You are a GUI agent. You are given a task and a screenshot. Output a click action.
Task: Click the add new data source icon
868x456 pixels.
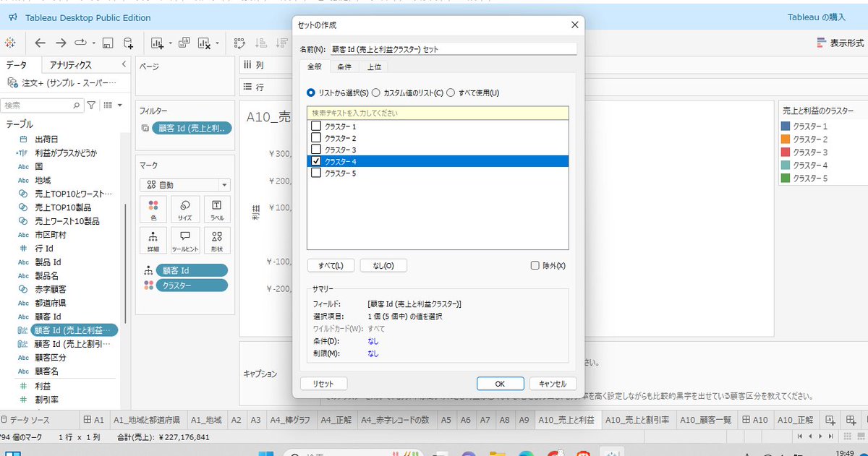point(128,43)
